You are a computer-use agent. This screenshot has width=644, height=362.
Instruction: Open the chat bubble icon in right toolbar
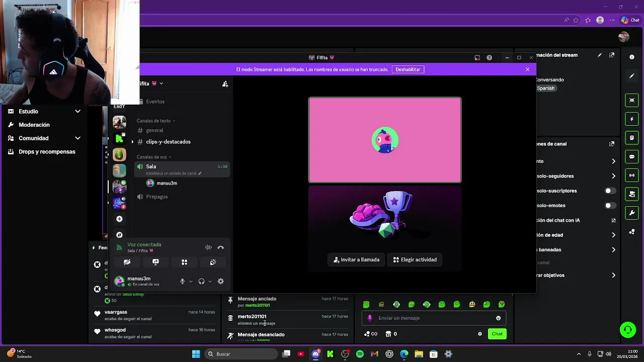(632, 157)
